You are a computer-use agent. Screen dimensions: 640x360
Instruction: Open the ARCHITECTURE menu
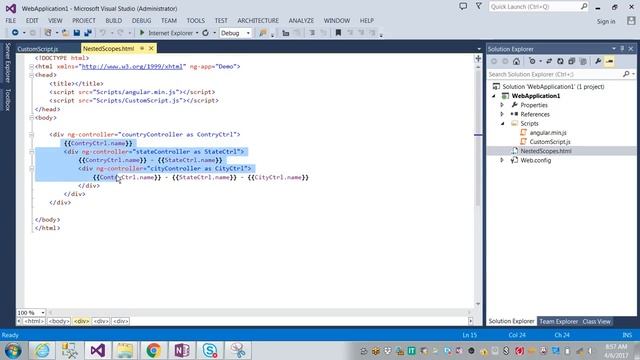(x=258, y=20)
